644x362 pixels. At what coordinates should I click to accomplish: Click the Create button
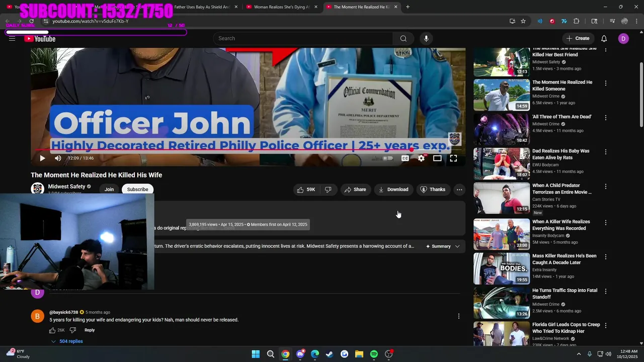(578, 39)
